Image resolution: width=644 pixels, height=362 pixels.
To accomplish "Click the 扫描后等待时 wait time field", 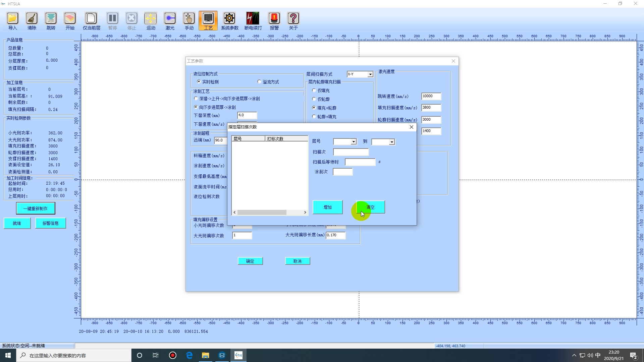I will click(360, 162).
